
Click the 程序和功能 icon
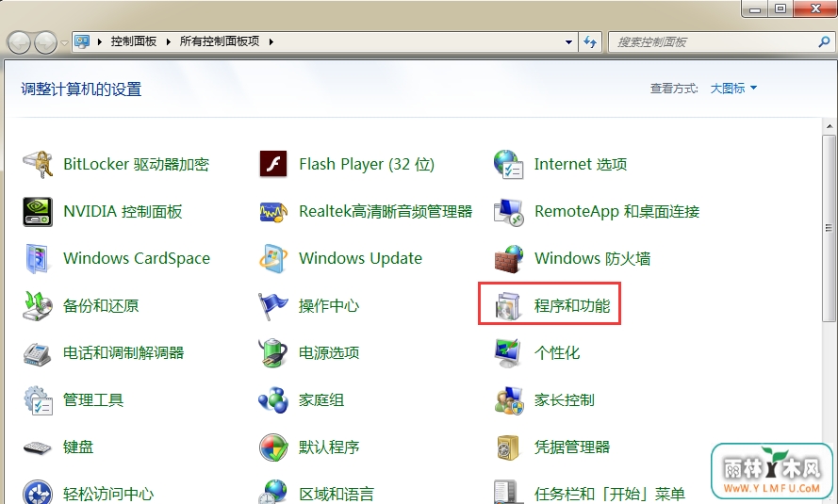click(x=508, y=305)
